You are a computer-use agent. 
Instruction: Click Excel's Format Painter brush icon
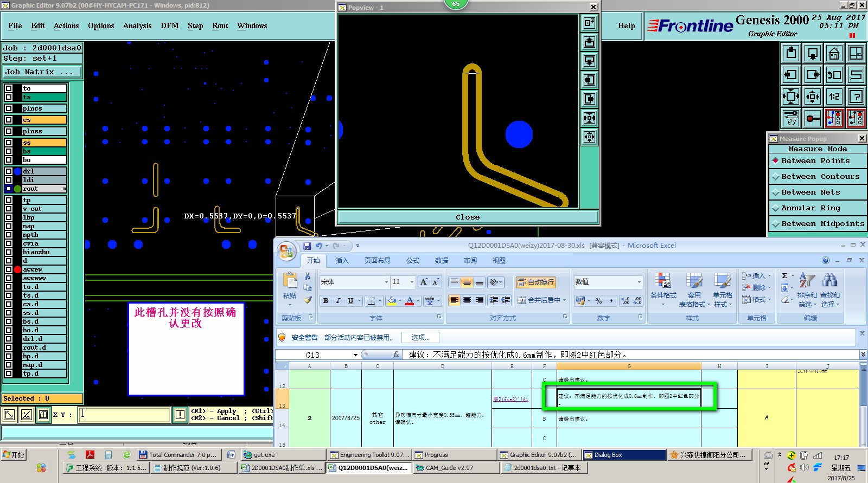pos(308,300)
